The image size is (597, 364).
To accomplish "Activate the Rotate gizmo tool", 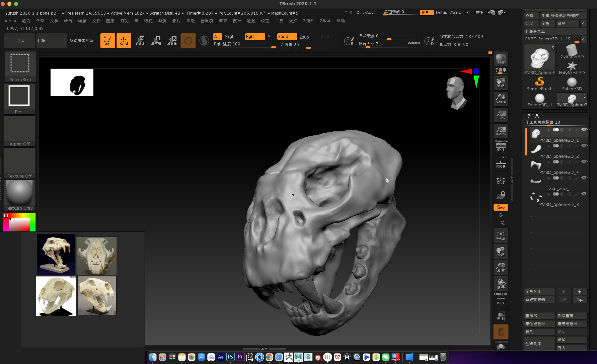I will tap(172, 41).
